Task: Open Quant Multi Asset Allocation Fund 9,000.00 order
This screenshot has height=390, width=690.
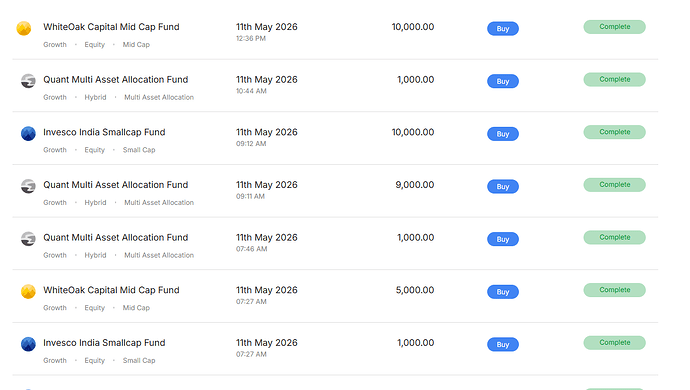Action: 116,185
